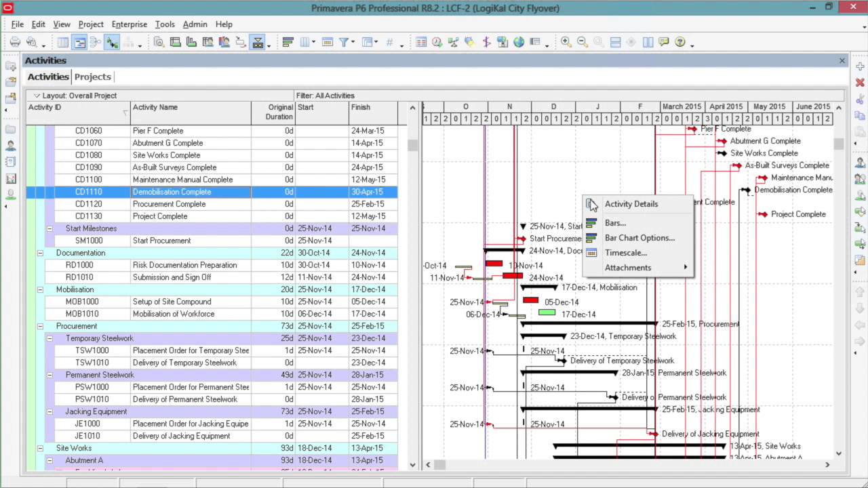Select activity RD1000 Risk Documentation Preparation
The image size is (868, 488).
212,265
